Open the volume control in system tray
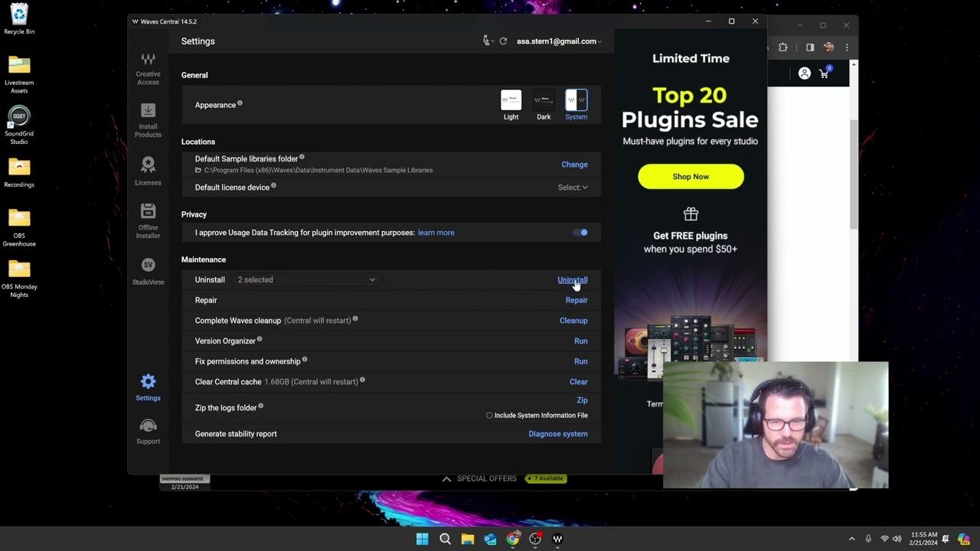 [x=897, y=539]
